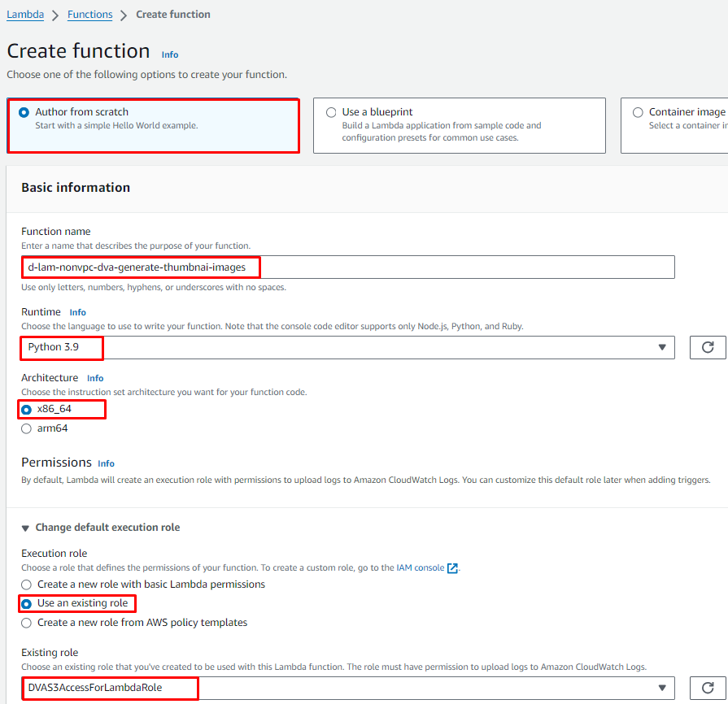Select x86_64 architecture
The height and width of the screenshot is (704, 728).
point(27,410)
